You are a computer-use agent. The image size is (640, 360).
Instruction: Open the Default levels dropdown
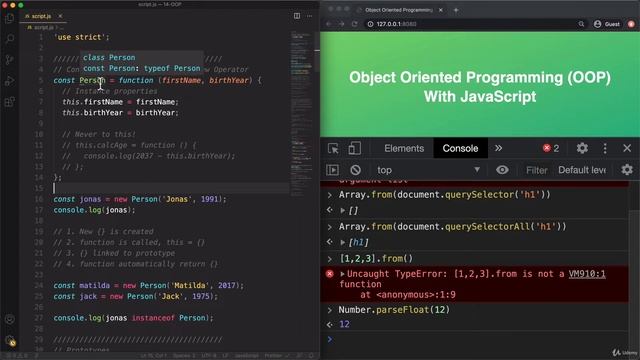[x=582, y=170]
